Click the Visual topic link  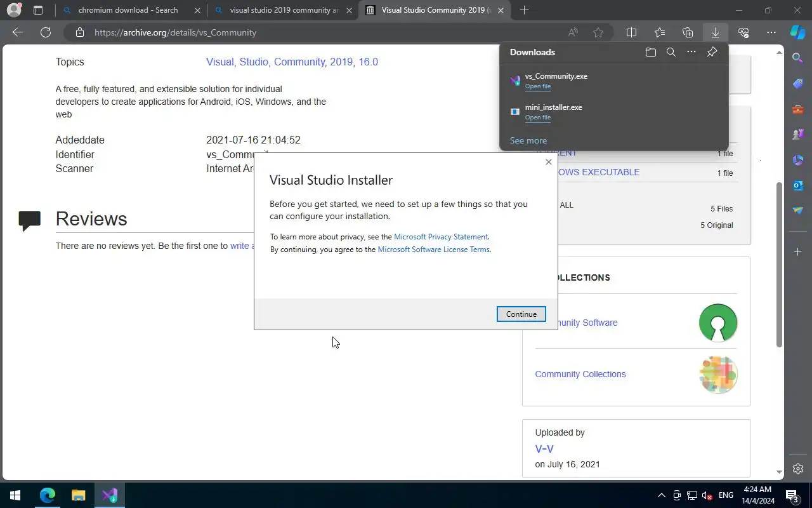point(220,62)
